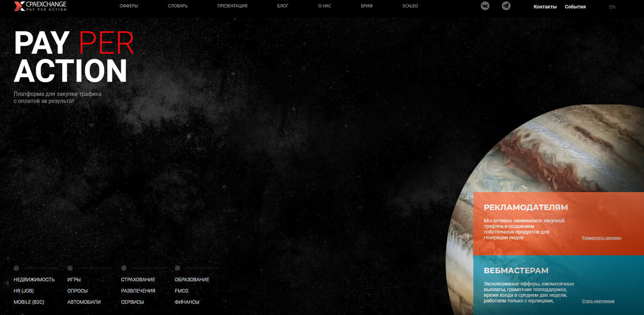The width and height of the screenshot is (644, 315).
Task: Select the Сервисы category
Action: coord(133,302)
